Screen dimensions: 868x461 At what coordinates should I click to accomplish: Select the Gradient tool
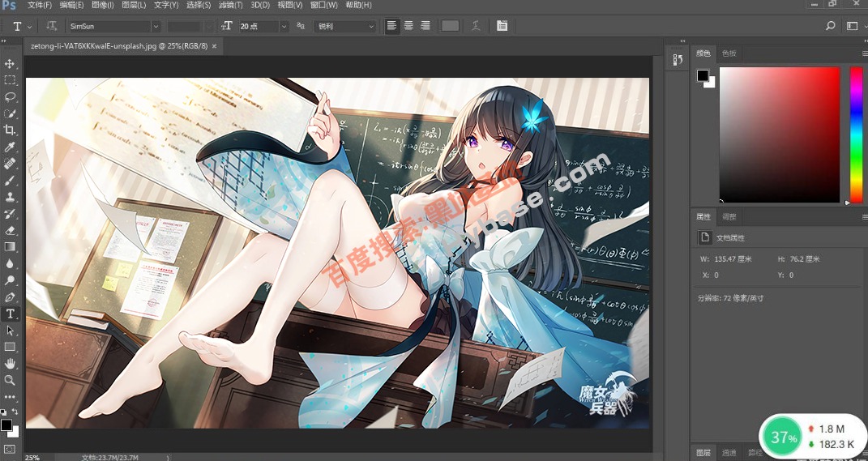10,247
